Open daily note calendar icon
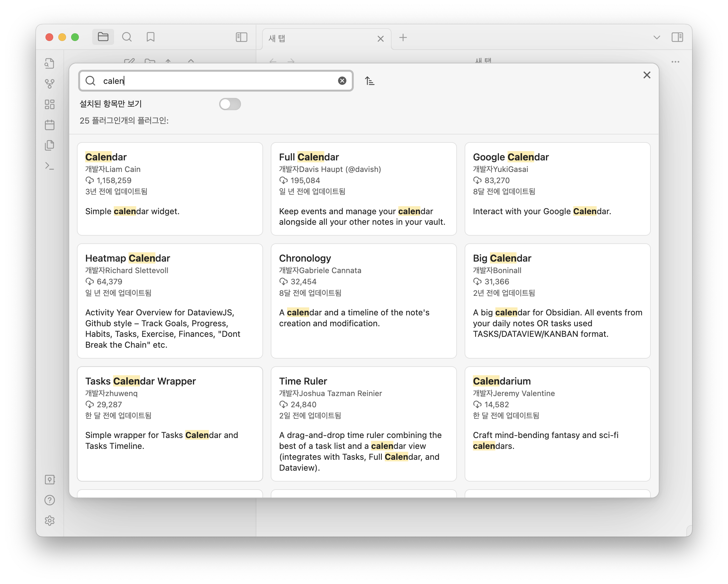This screenshot has height=584, width=728. tap(50, 125)
